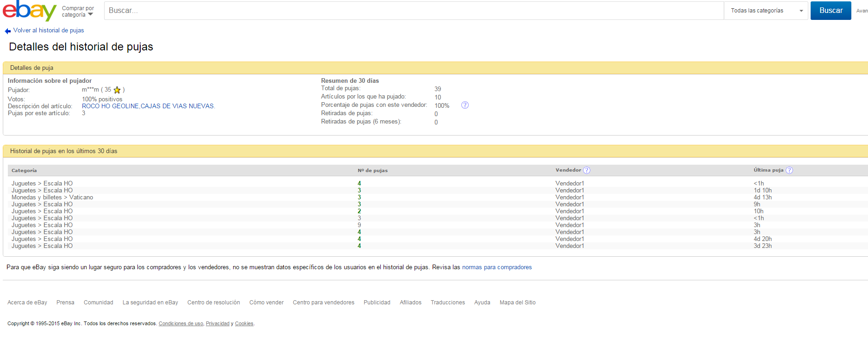Click bidder name m***m
This screenshot has width=868, height=340.
[x=90, y=90]
